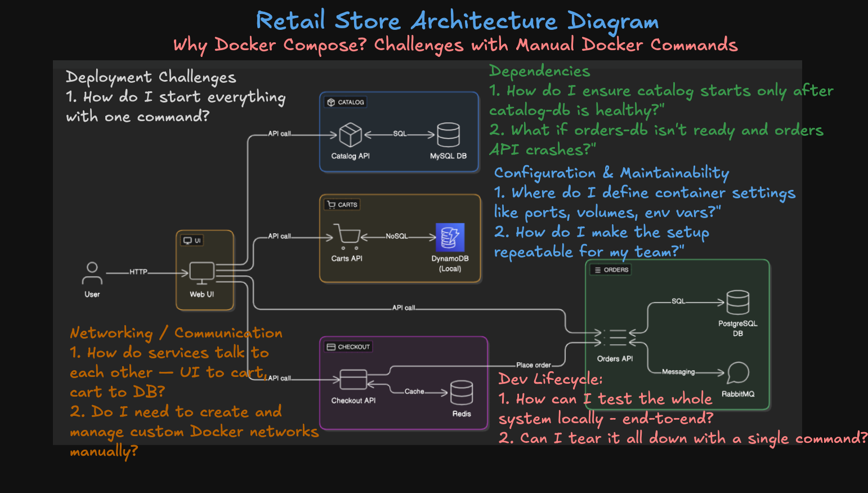The height and width of the screenshot is (493, 868).
Task: Select the CHECKOUT group label tag
Action: [x=348, y=347]
